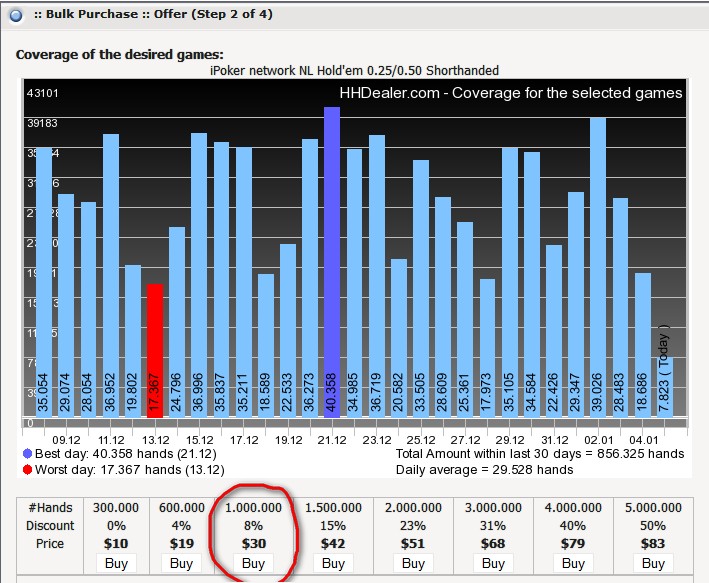Click the chart bar labeled 18.589
This screenshot has width=709, height=583.
pyautogui.click(x=266, y=346)
